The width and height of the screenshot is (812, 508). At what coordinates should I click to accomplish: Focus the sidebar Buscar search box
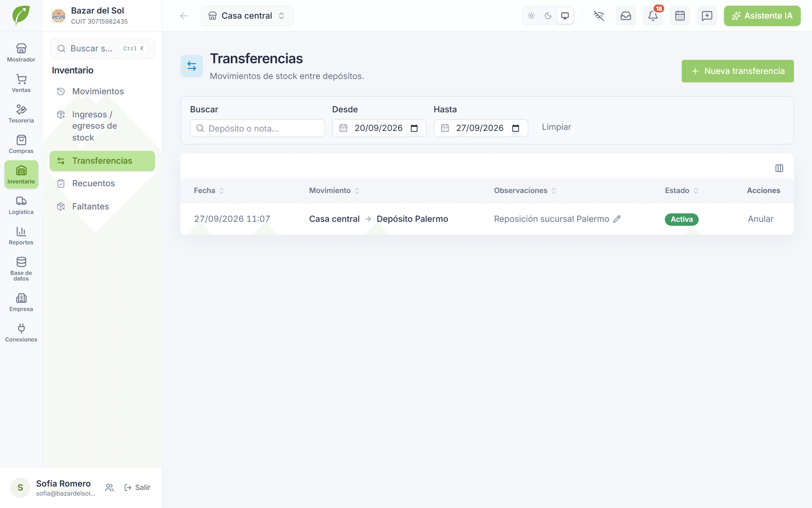tap(102, 49)
